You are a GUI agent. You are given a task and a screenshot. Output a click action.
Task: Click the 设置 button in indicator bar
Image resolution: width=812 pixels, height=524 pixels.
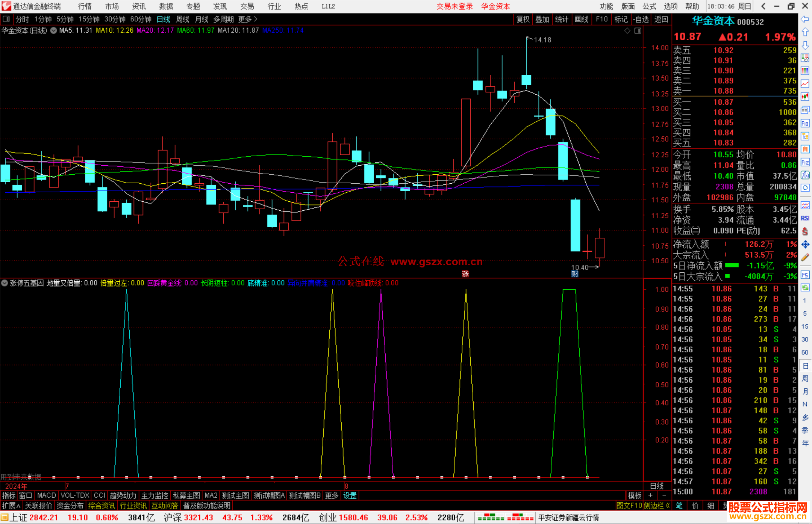tap(350, 495)
